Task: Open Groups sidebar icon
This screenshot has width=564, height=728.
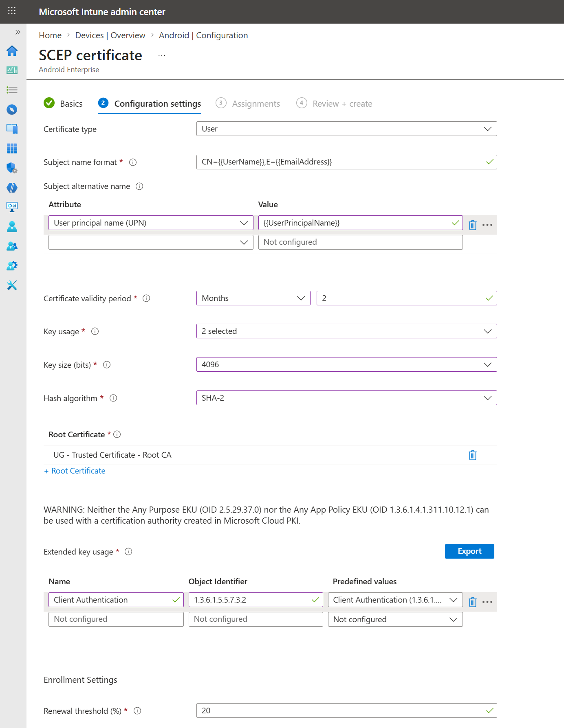Action: pyautogui.click(x=12, y=246)
